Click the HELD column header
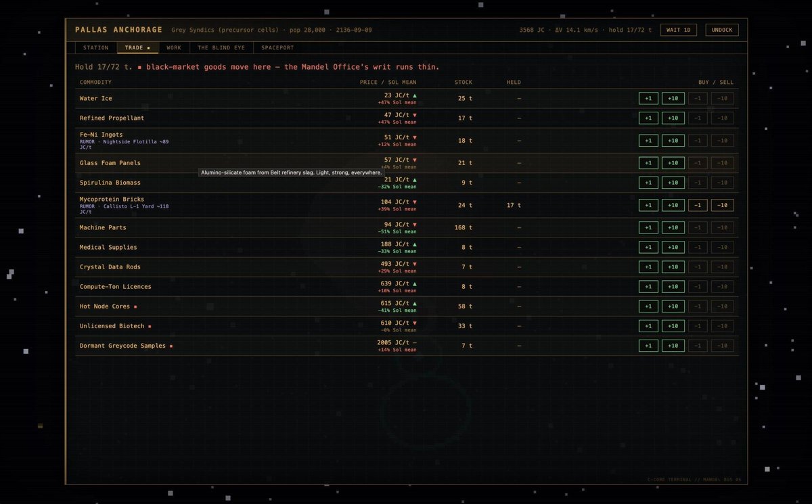Screen dimensions: 812x504 click(x=514, y=83)
